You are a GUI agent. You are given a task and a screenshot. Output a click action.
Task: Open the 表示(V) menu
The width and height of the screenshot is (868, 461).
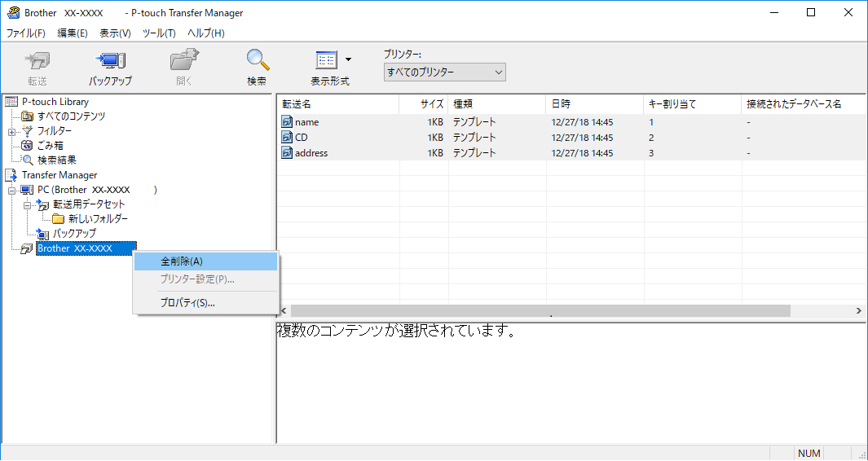pyautogui.click(x=115, y=33)
